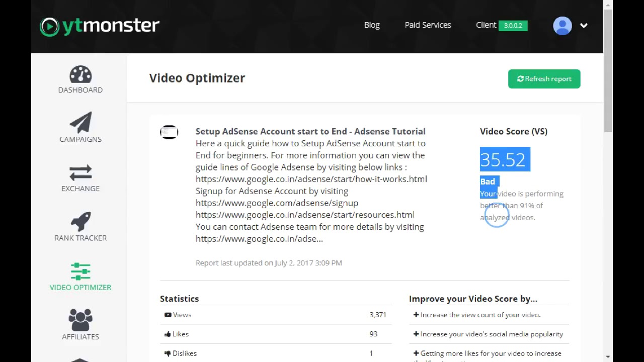Viewport: 644px width, 362px height.
Task: Click Increase the view count suggestion
Action: coord(480,315)
